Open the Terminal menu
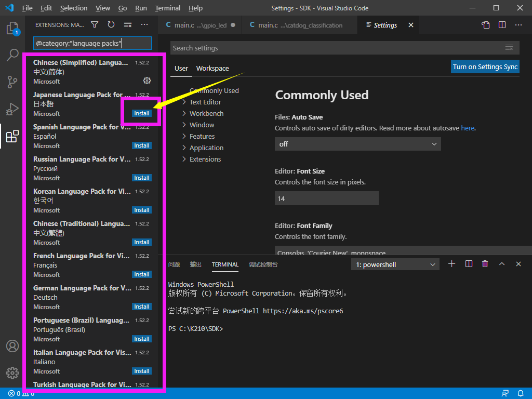 tap(168, 8)
